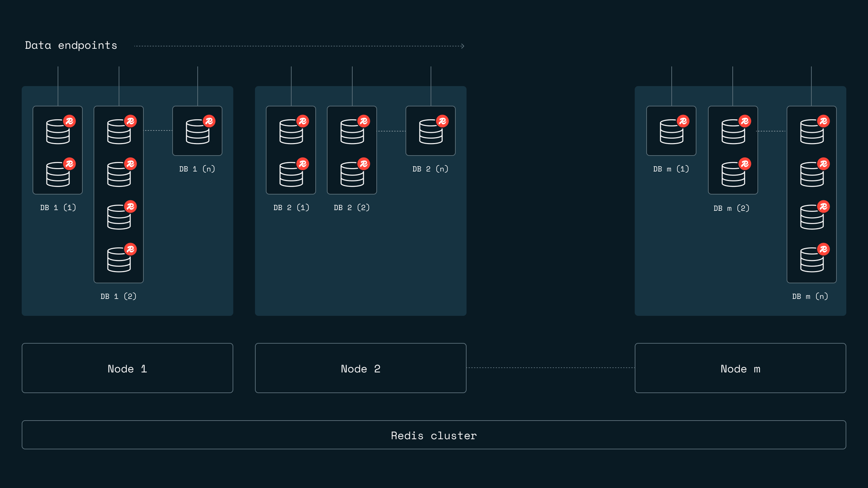Click the database icon in DB 1 (n)

(200, 130)
